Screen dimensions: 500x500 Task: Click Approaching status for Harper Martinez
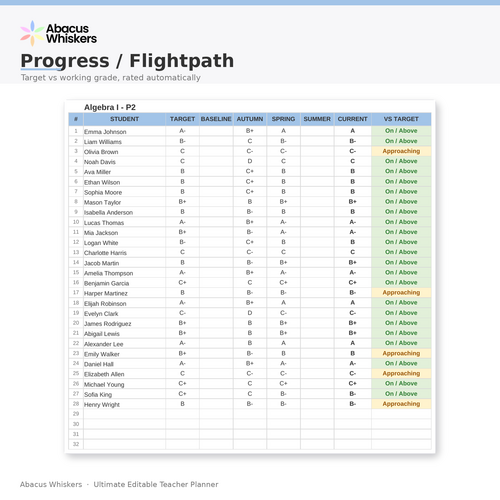[401, 292]
